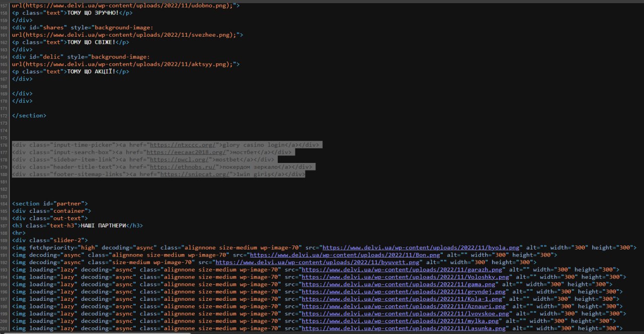This screenshot has height=334, width=644.
Task: Click line number 184 in the gutter
Action: tap(5, 204)
